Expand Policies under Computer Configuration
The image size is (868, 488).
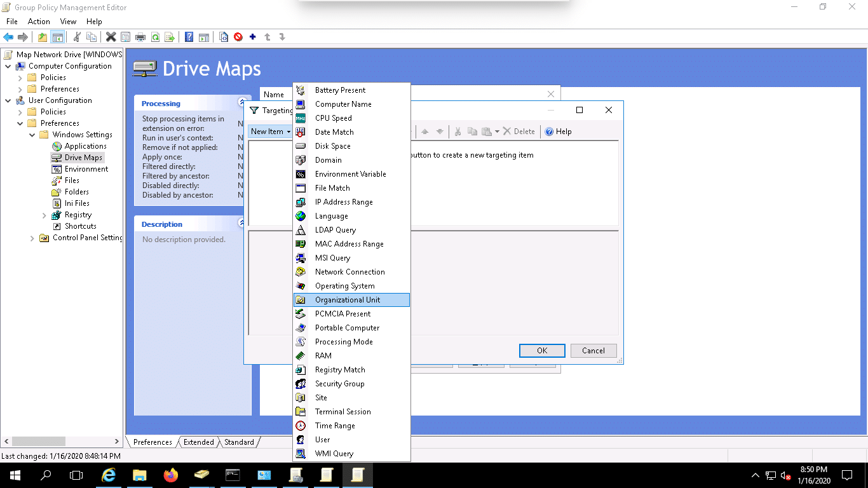point(20,78)
